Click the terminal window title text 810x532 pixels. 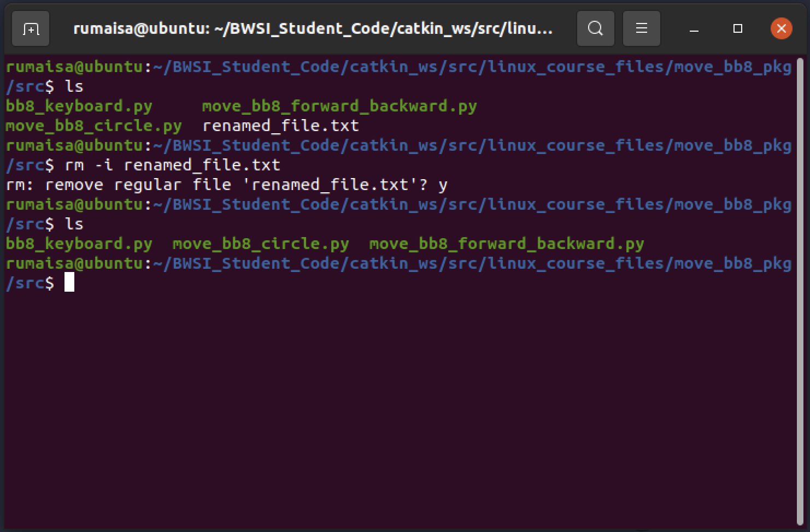pos(313,28)
